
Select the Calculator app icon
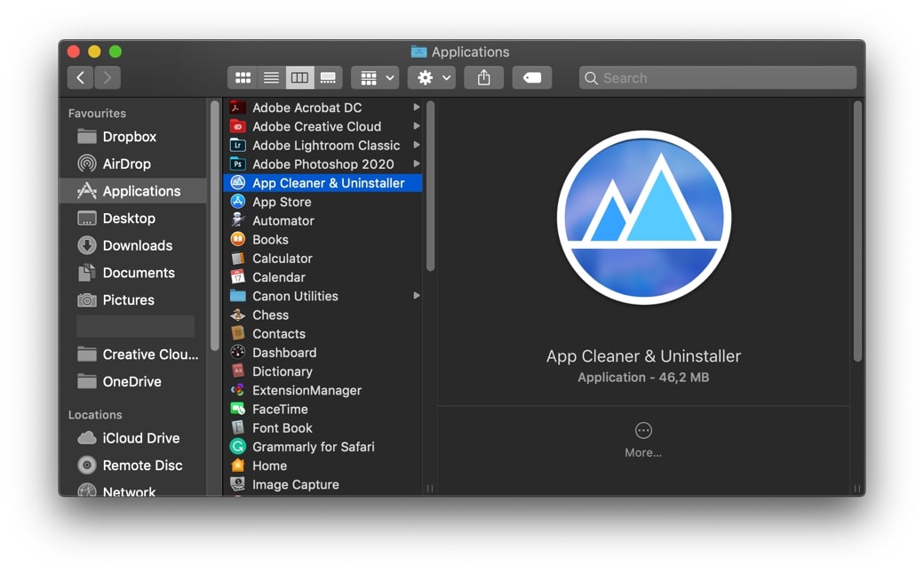tap(240, 258)
